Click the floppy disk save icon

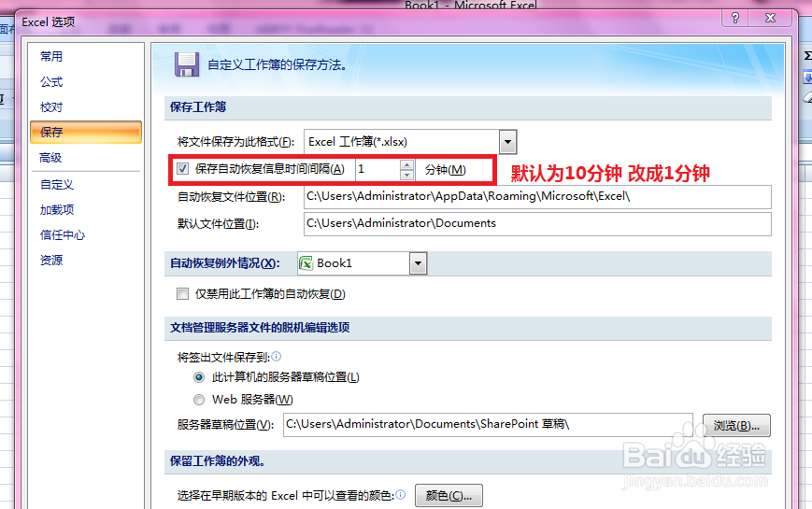(x=187, y=64)
